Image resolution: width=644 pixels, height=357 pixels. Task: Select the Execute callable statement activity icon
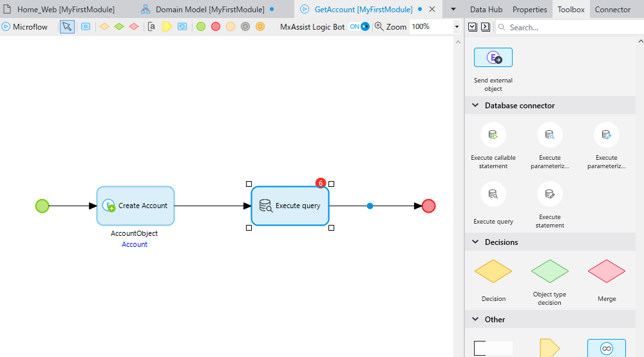(493, 135)
